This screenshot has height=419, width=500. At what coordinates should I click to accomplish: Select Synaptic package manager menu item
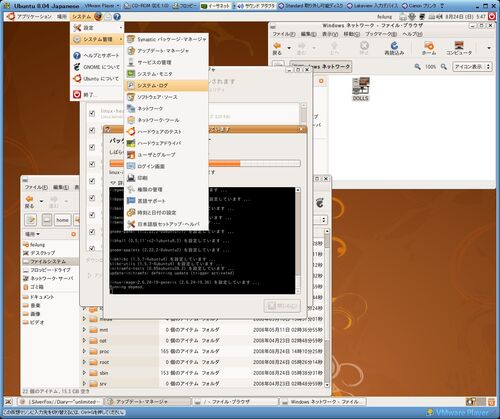click(x=167, y=39)
